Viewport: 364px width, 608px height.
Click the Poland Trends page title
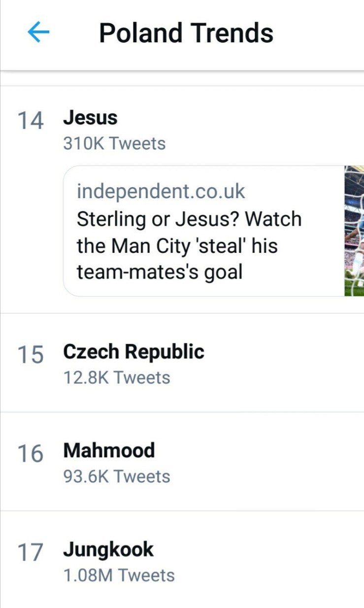(x=186, y=33)
